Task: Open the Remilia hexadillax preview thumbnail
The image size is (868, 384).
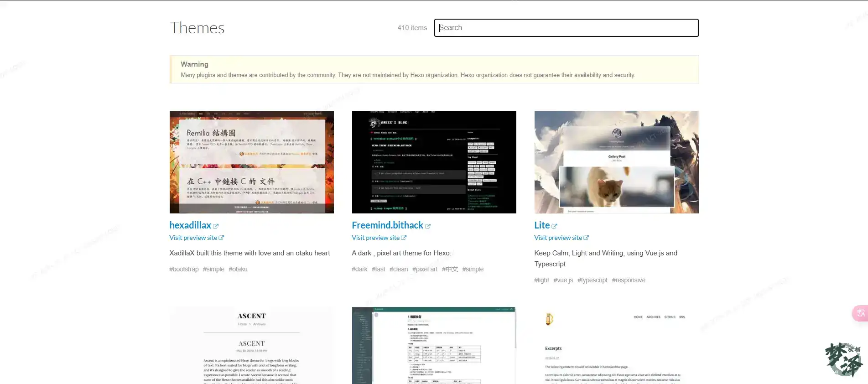Action: [x=251, y=162]
